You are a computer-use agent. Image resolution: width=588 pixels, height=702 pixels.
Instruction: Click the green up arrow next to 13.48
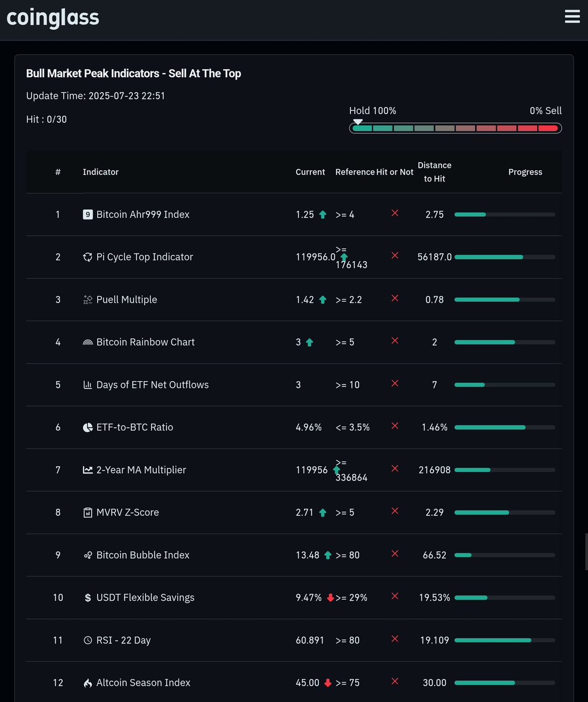(328, 555)
